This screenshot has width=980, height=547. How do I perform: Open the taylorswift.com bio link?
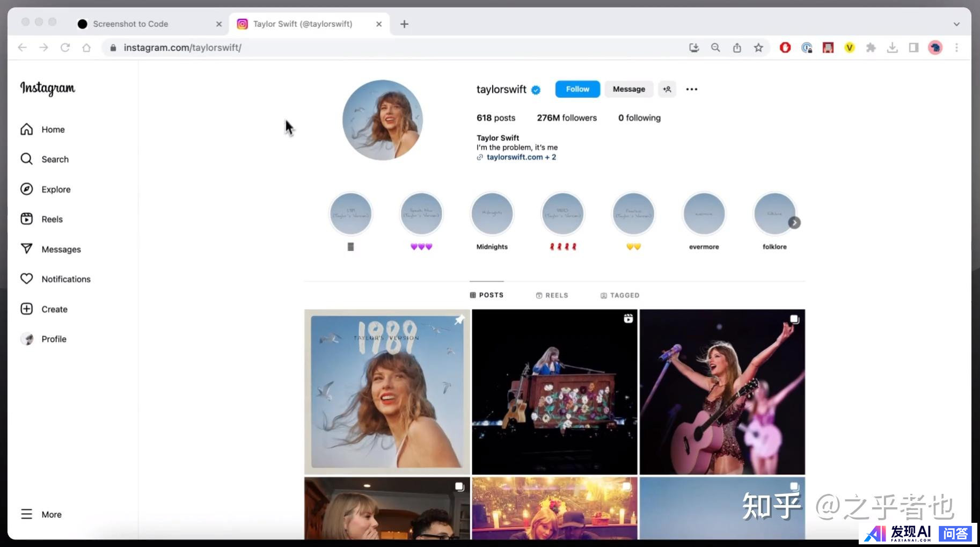point(515,157)
